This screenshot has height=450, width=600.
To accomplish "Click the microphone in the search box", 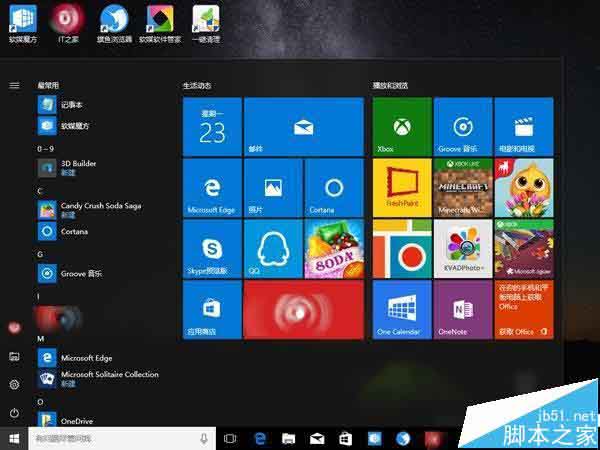I will click(204, 439).
